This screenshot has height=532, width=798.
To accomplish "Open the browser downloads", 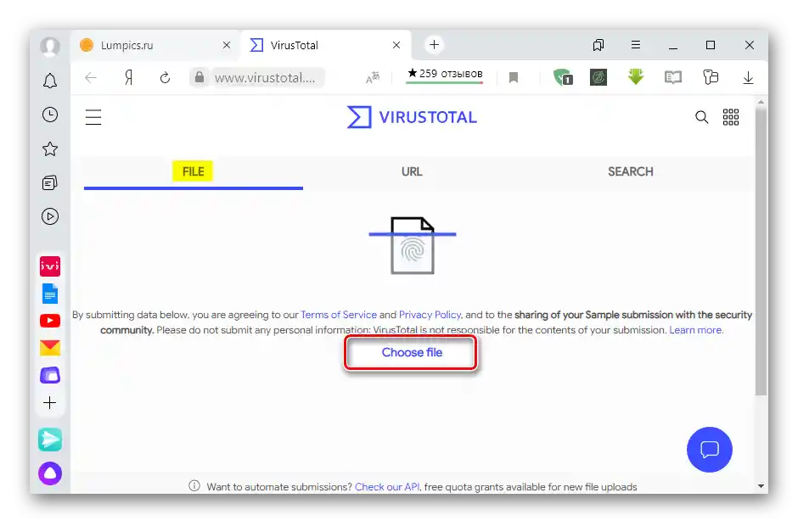I will (748, 77).
